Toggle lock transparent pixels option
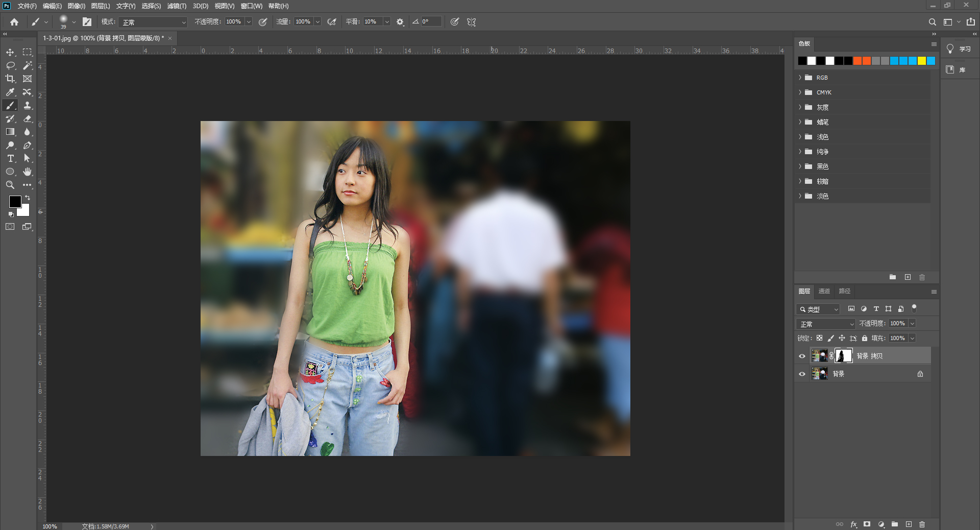 click(x=819, y=338)
